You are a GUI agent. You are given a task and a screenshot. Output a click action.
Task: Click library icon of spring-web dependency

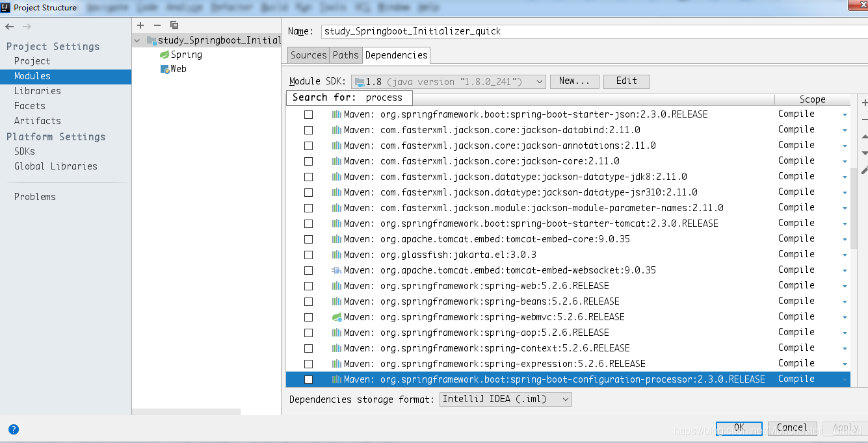[x=336, y=286]
